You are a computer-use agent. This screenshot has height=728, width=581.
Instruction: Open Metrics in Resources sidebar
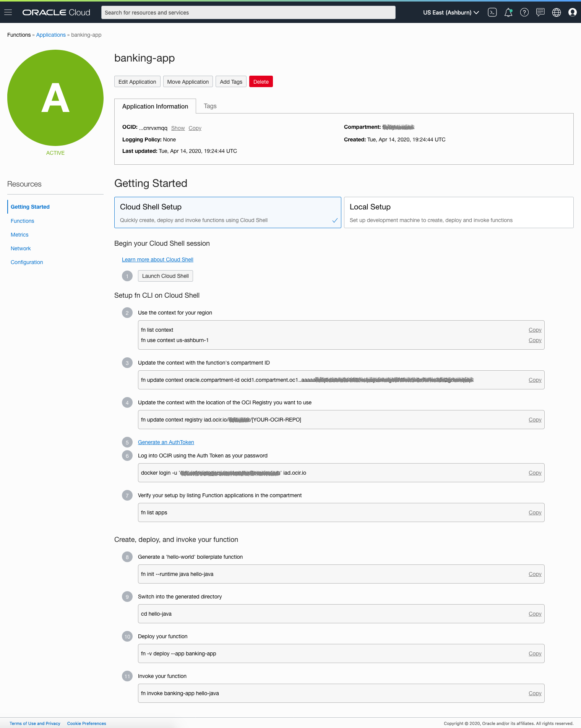(19, 235)
